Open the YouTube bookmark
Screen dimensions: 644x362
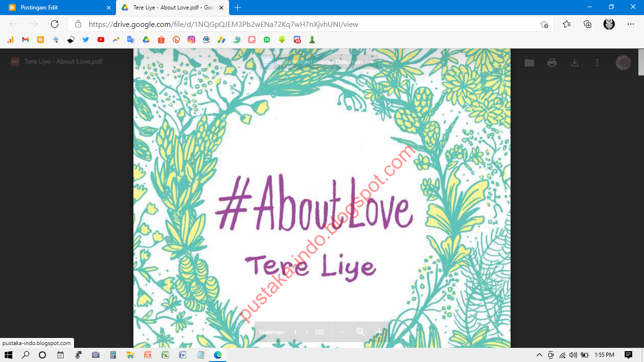pyautogui.click(x=101, y=40)
